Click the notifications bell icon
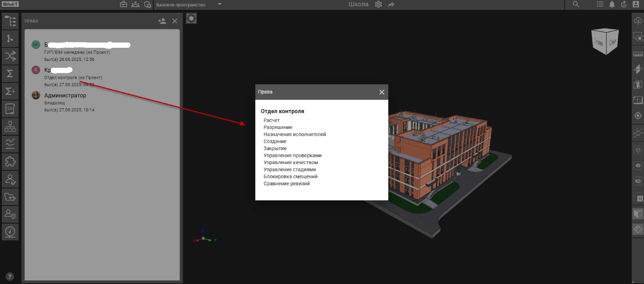 [612, 5]
